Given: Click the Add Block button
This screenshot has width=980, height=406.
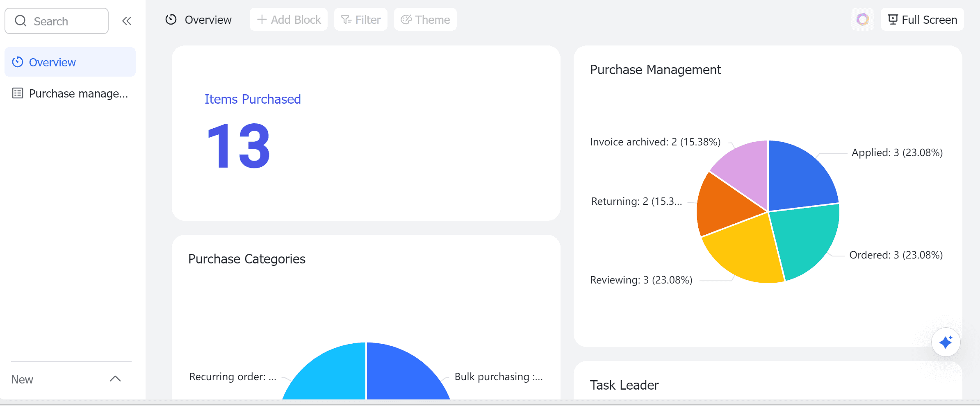Looking at the screenshot, I should [x=289, y=19].
